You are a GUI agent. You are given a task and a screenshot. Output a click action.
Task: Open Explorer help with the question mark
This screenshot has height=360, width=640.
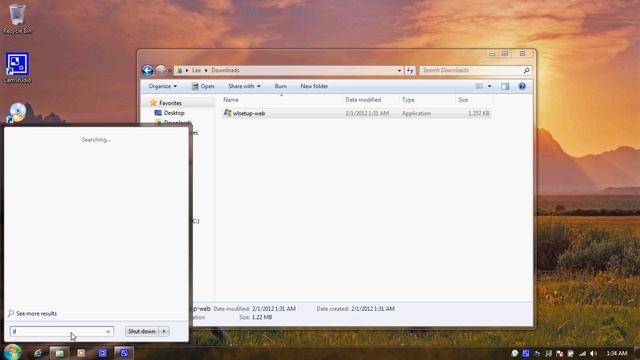coord(522,86)
